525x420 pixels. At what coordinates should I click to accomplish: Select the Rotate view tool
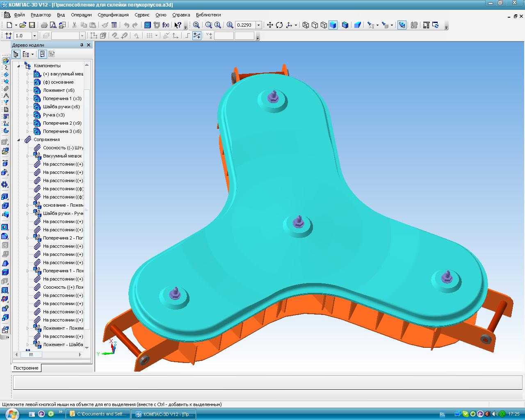click(279, 25)
